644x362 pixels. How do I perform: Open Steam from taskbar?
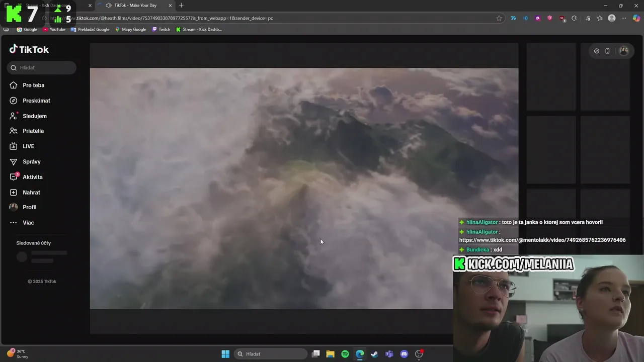click(374, 354)
